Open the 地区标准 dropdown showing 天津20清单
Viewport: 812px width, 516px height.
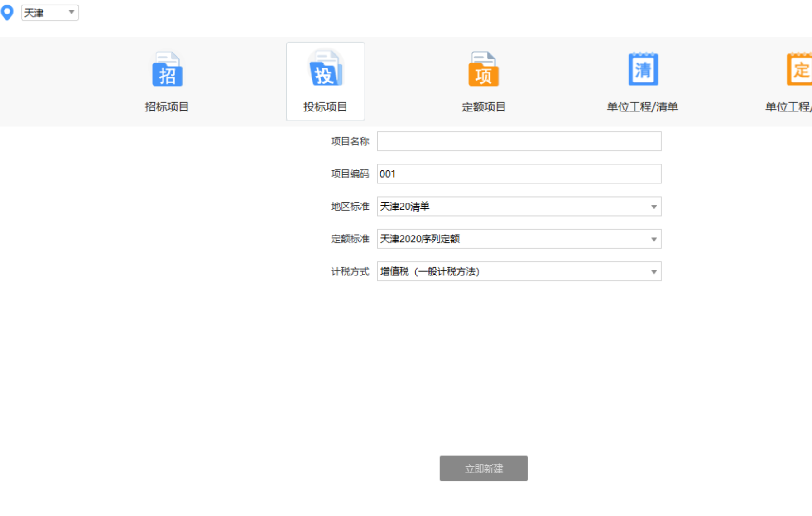click(519, 206)
